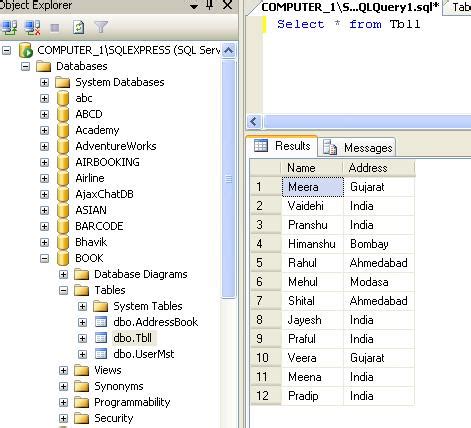Open the Object Explorer window position dropdown arrow
This screenshot has height=428, width=471.
[x=194, y=6]
